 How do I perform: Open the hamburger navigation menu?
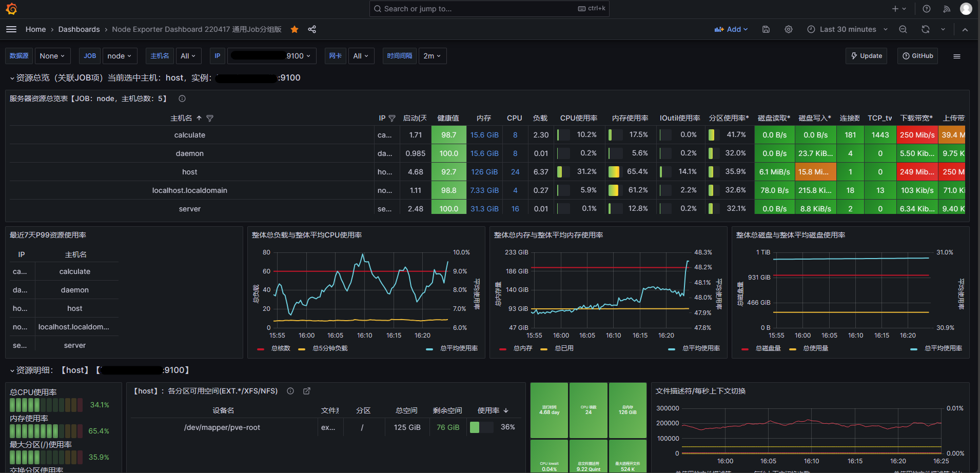[x=11, y=29]
